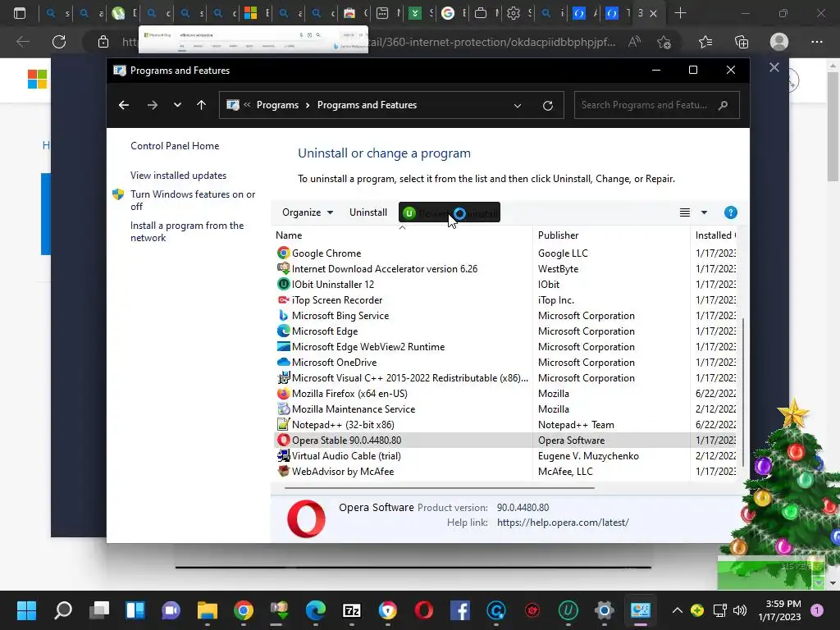
Task: Expand the Organize menu
Action: (308, 212)
